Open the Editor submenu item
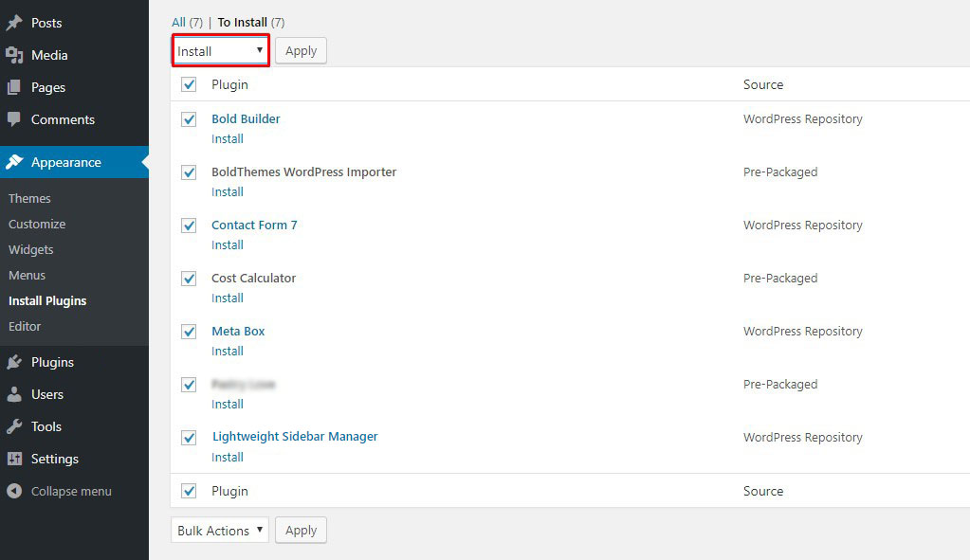This screenshot has height=560, width=970. tap(25, 326)
